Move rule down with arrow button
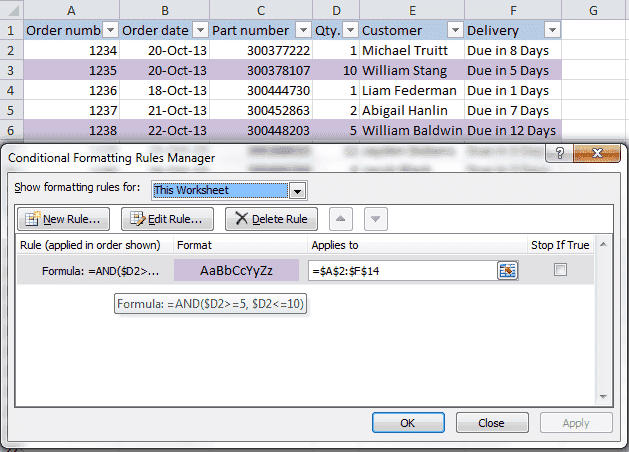 [x=375, y=219]
